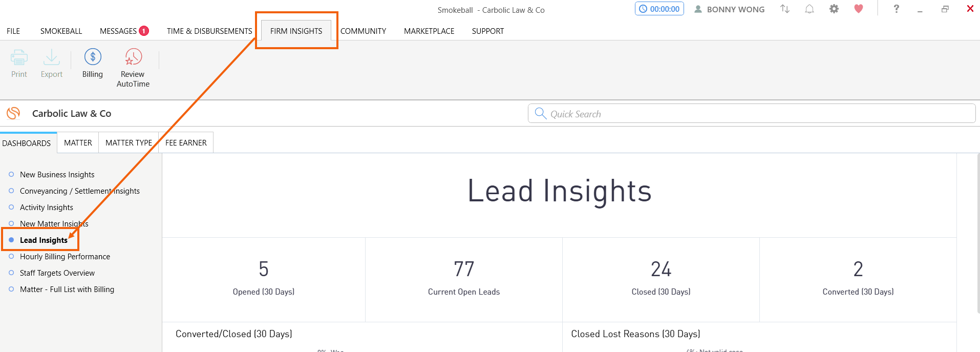Switch to the SMOKEBALL tab
The height and width of the screenshot is (352, 980).
point(61,31)
